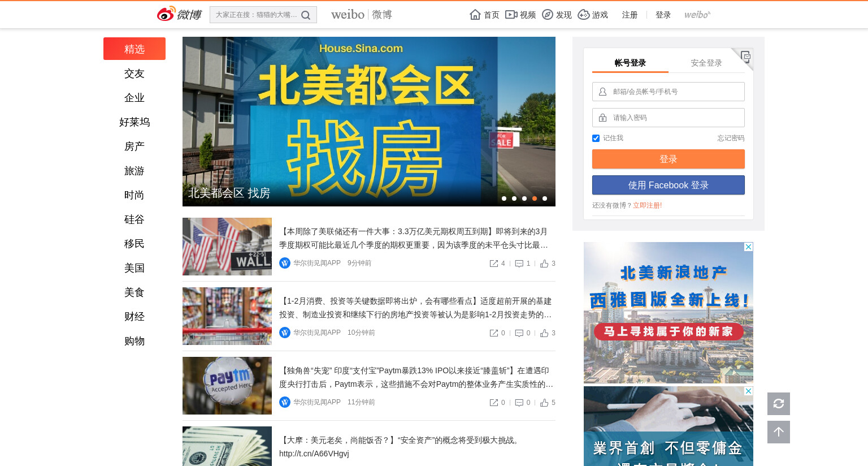Select first carousel dot
868x466 pixels.
[x=504, y=199]
